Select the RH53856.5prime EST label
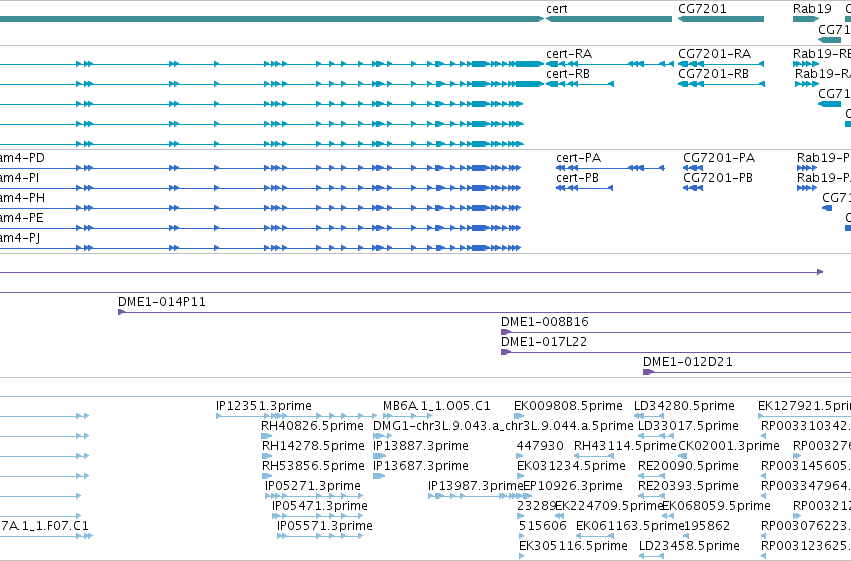This screenshot has height=561, width=851. (313, 467)
